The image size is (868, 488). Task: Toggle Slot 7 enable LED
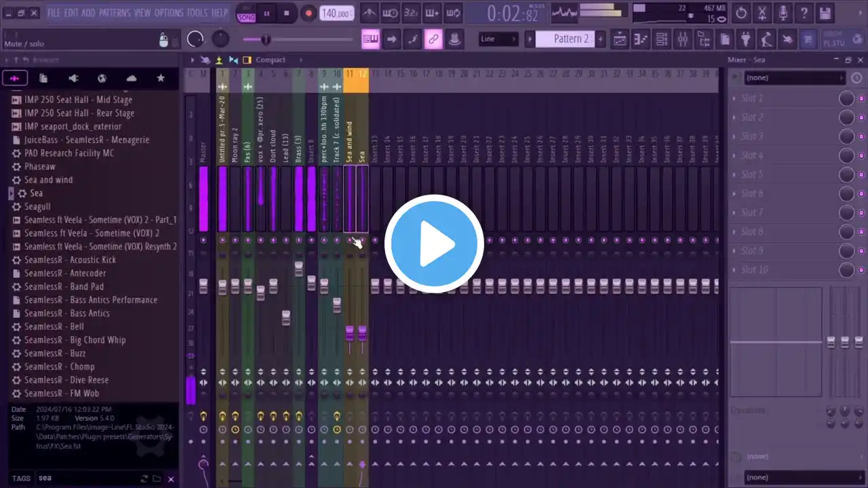[x=861, y=213]
